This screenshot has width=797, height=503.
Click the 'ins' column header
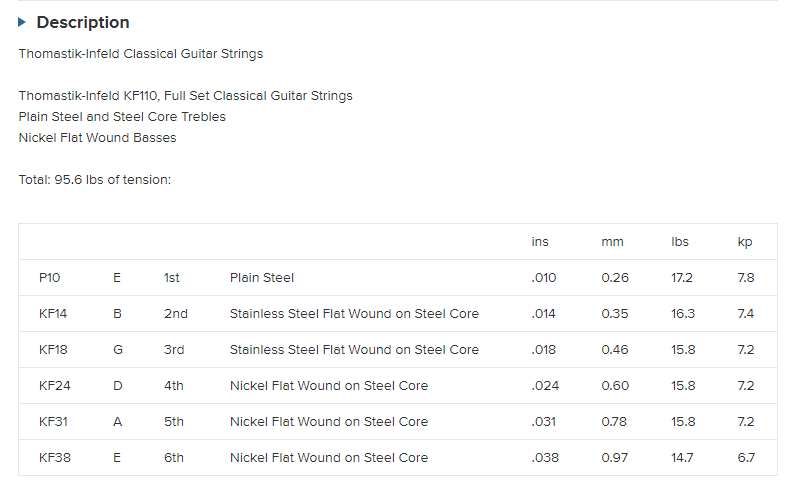click(x=540, y=242)
